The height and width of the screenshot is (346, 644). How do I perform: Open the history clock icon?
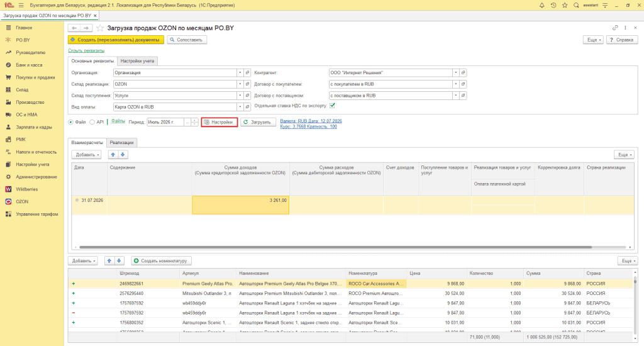(x=553, y=5)
